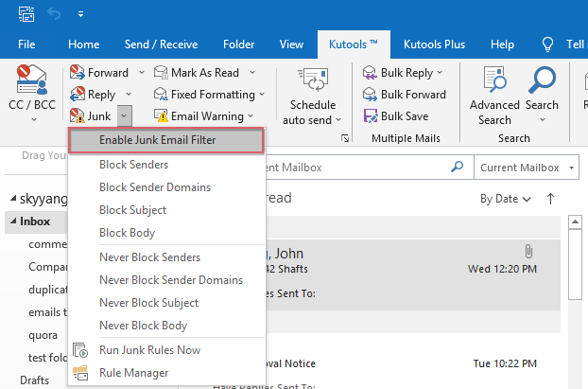Expand the Email Warning dropdown arrow
Viewport: 588px width, 389px height.
[x=251, y=116]
